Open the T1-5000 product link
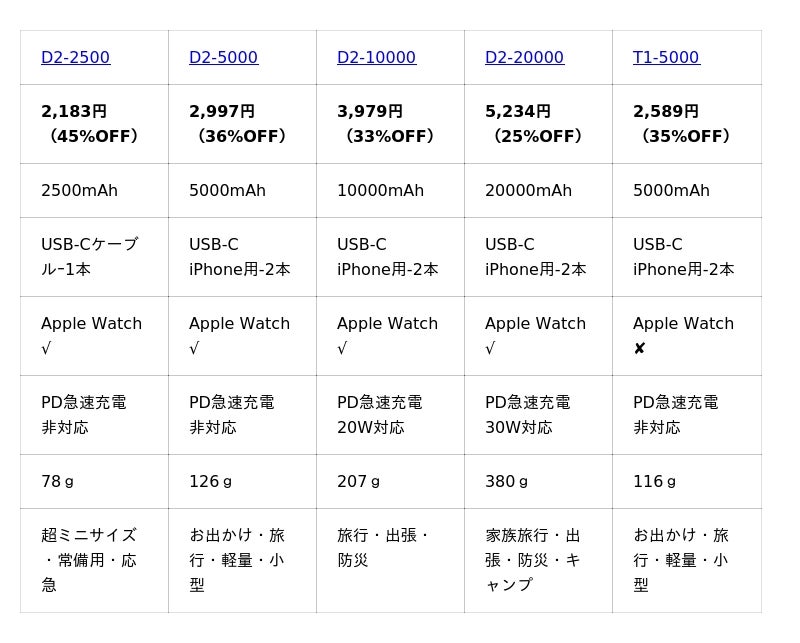The width and height of the screenshot is (800, 643). click(x=666, y=58)
